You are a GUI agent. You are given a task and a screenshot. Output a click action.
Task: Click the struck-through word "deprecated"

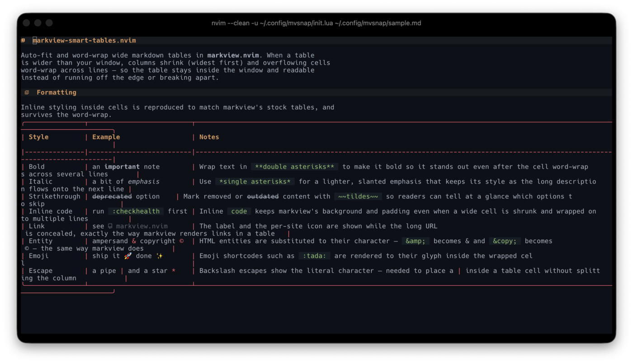click(x=112, y=197)
